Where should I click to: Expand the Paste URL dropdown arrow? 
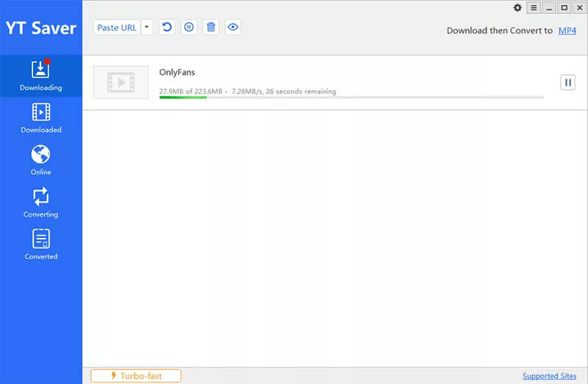point(147,27)
